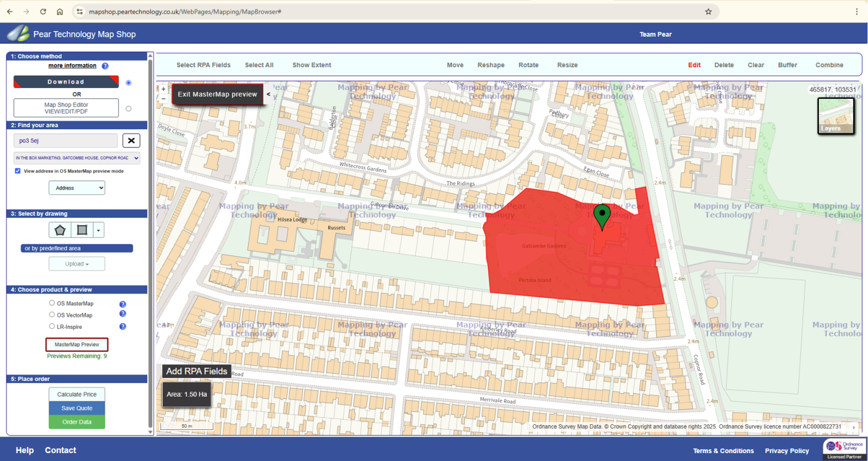Click Show Extent in toolbar
The image size is (868, 461).
312,65
